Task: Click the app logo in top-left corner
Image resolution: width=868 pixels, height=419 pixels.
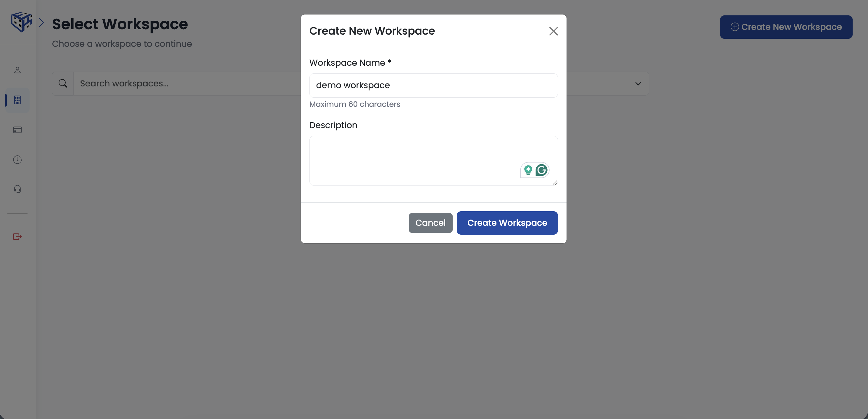Action: [x=21, y=21]
